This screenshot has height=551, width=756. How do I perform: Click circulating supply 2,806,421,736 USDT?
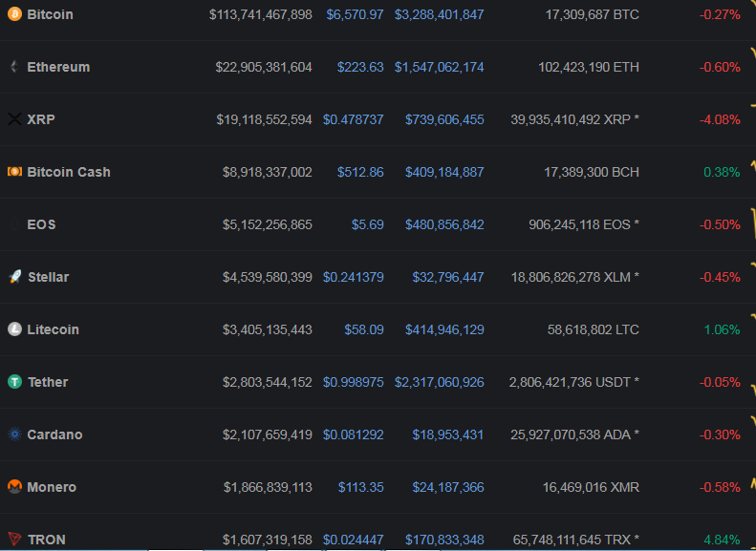(574, 382)
